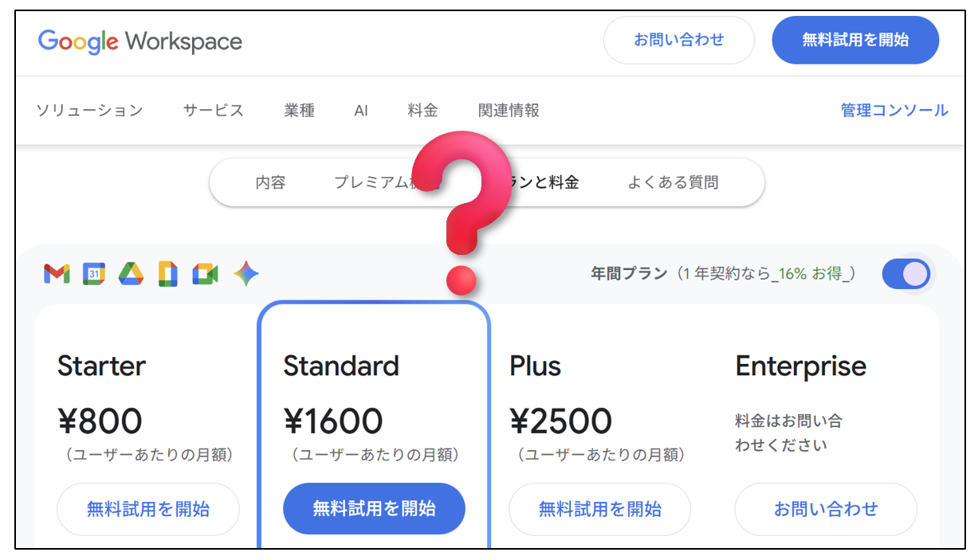Click the 管理コンソール link
This screenshot has width=978, height=560.
pyautogui.click(x=894, y=111)
